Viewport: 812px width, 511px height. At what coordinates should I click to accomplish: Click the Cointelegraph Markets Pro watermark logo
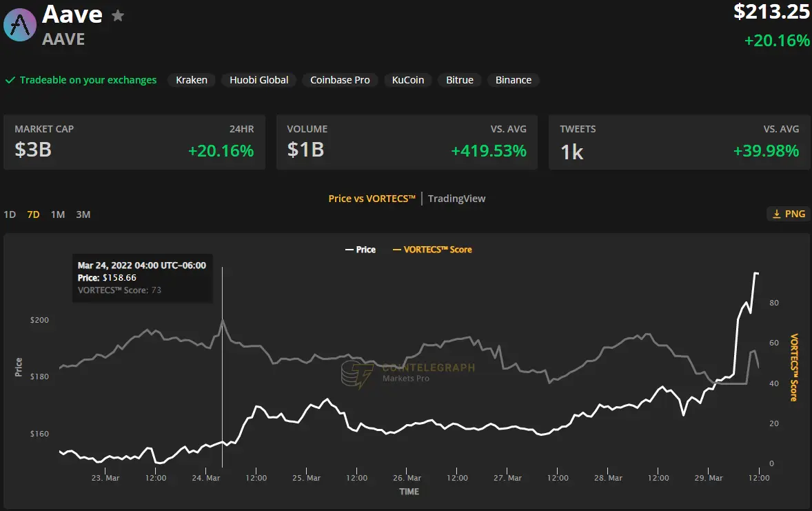[x=357, y=373]
